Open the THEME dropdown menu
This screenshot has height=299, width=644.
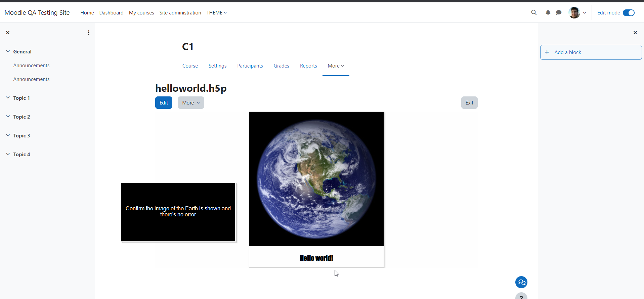tap(217, 13)
